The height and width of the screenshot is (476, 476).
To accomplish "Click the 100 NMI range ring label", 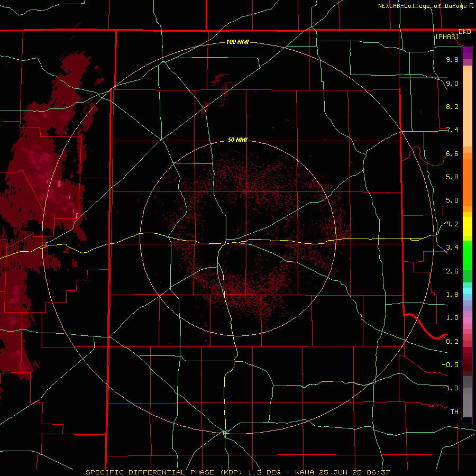I will (237, 42).
